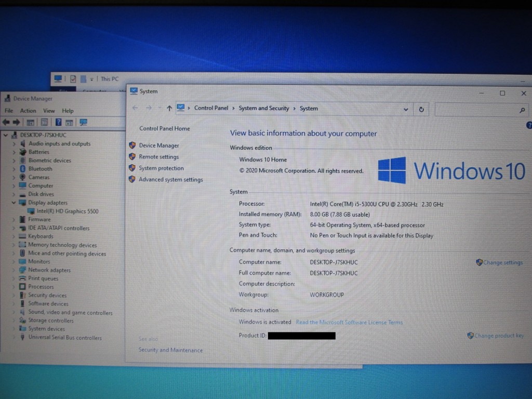Click the Properties view icon in Device Manager toolbar
The image size is (532, 399).
click(44, 122)
